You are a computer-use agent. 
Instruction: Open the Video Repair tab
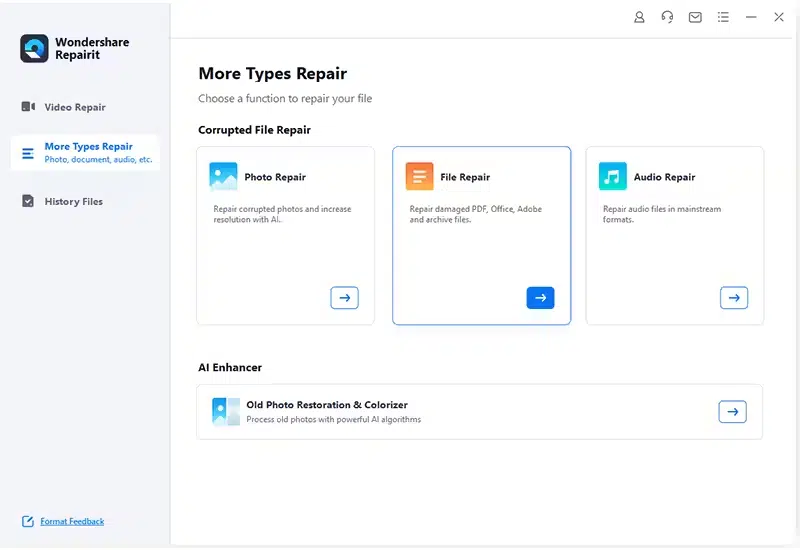pos(74,107)
